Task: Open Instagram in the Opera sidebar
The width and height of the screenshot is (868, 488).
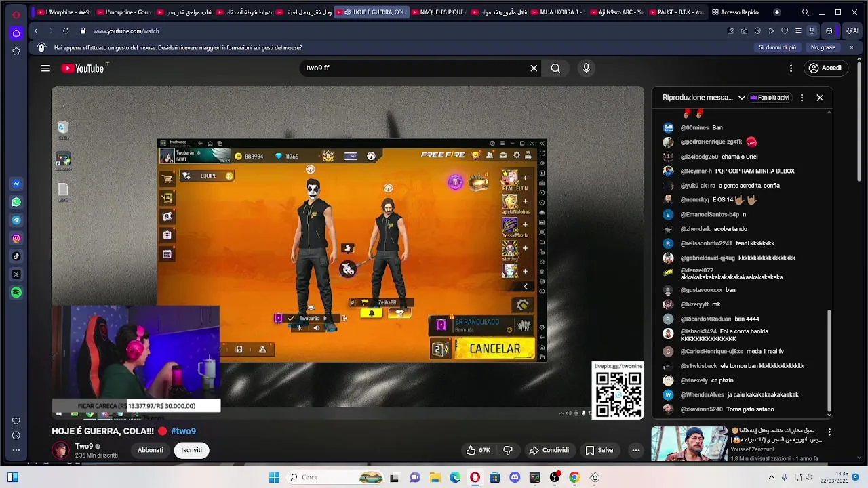Action: click(x=16, y=238)
